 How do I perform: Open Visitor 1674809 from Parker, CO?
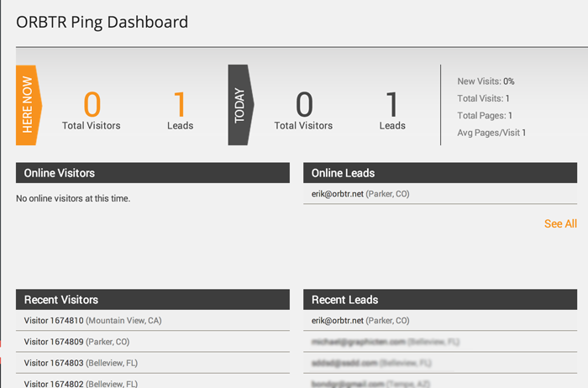click(x=153, y=342)
